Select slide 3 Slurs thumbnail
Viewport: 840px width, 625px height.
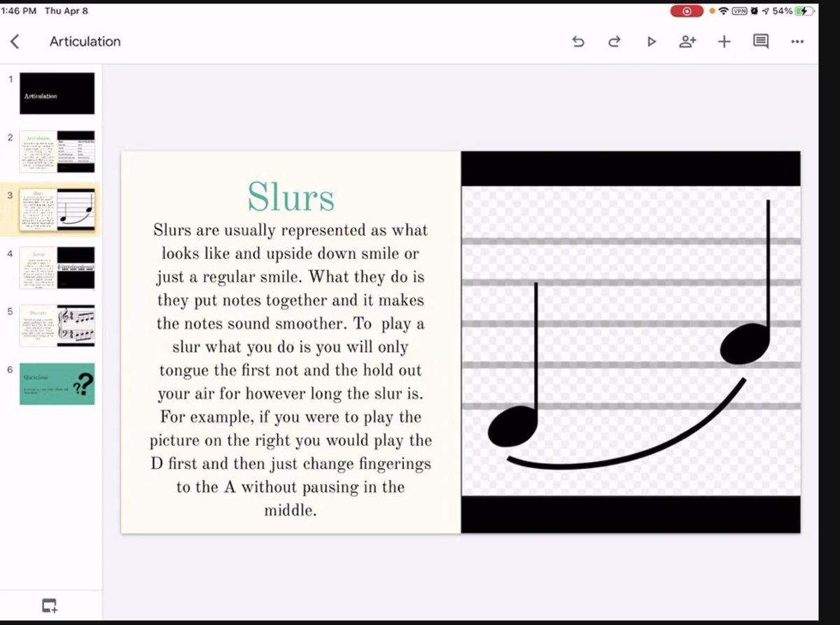[57, 209]
